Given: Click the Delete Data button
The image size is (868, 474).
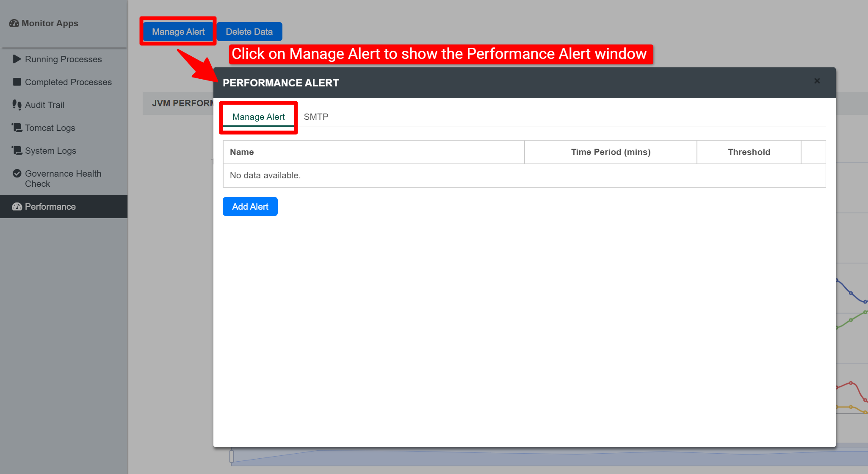Looking at the screenshot, I should pos(249,32).
